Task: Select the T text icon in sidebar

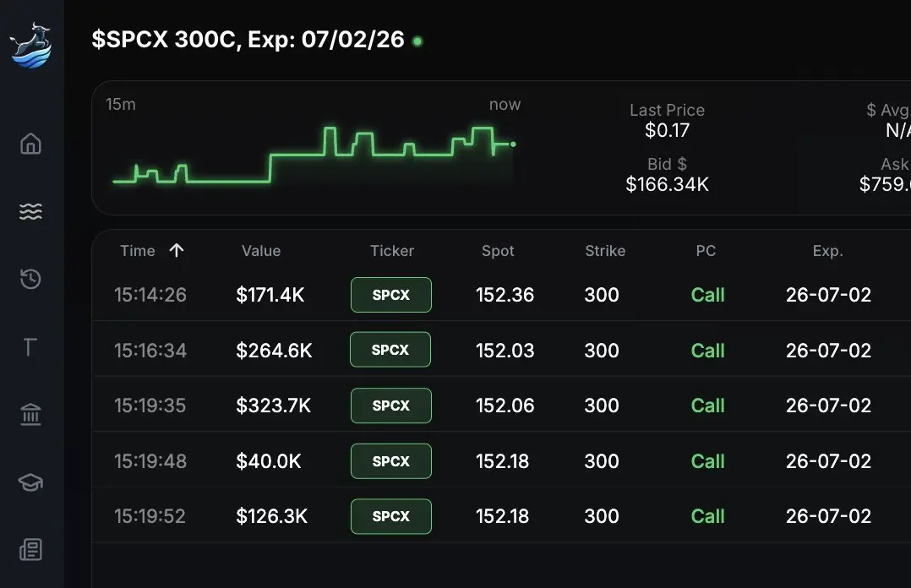Action: [x=30, y=347]
